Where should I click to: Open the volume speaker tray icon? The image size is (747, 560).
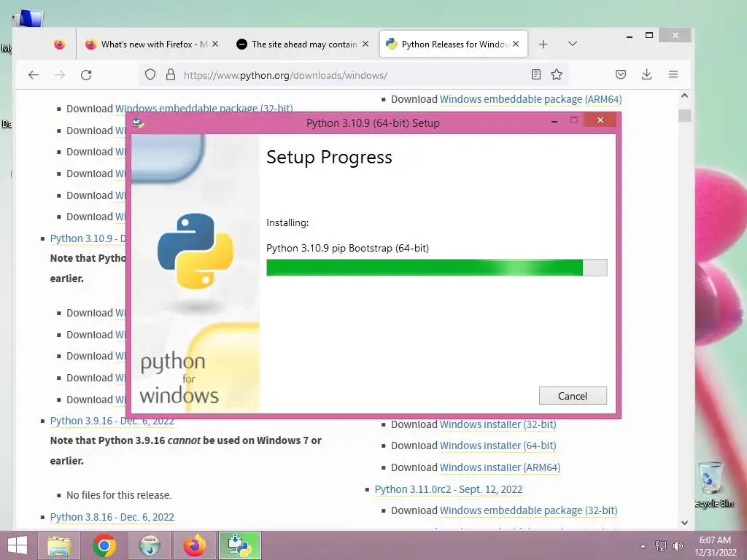click(678, 545)
